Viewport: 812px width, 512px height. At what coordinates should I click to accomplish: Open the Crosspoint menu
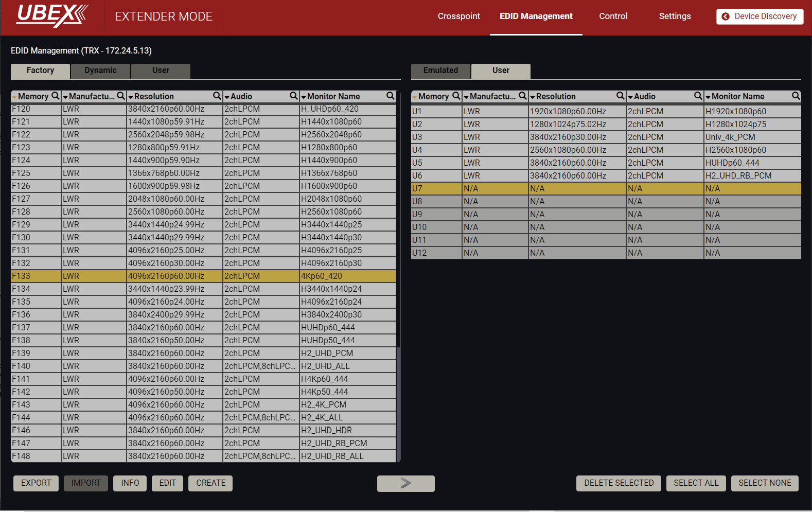[x=458, y=16]
